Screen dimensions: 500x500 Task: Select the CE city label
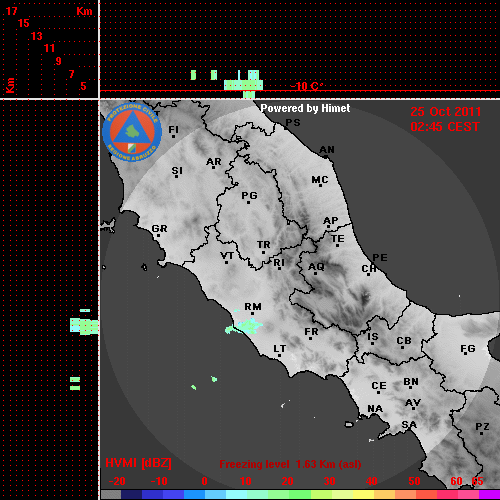(x=379, y=386)
